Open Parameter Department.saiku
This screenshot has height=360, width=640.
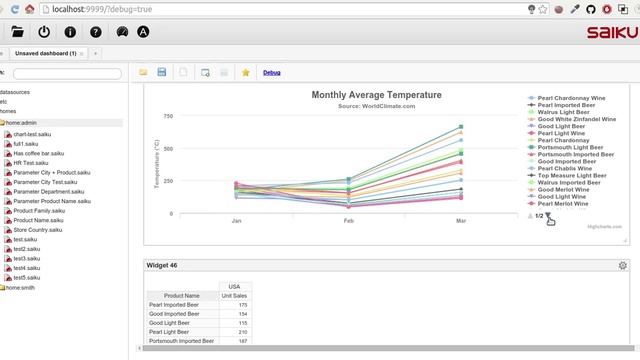[x=49, y=191]
